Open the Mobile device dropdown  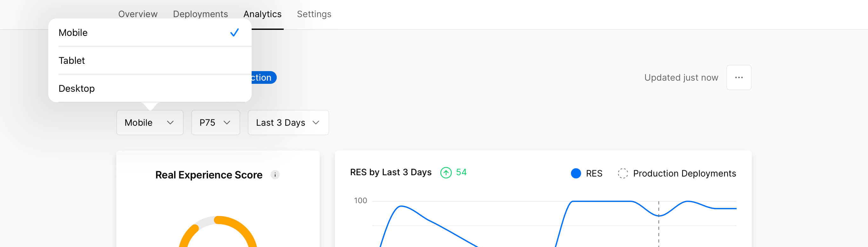(150, 123)
